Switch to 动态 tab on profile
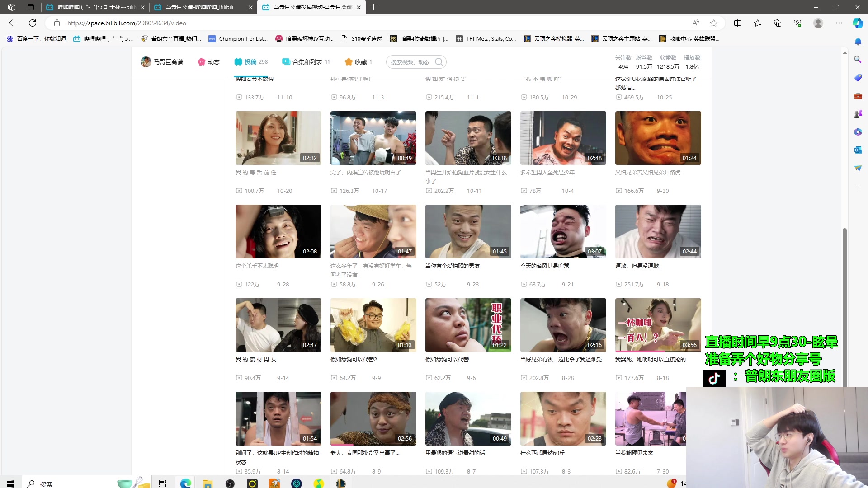Image resolution: width=868 pixels, height=488 pixels. [208, 62]
